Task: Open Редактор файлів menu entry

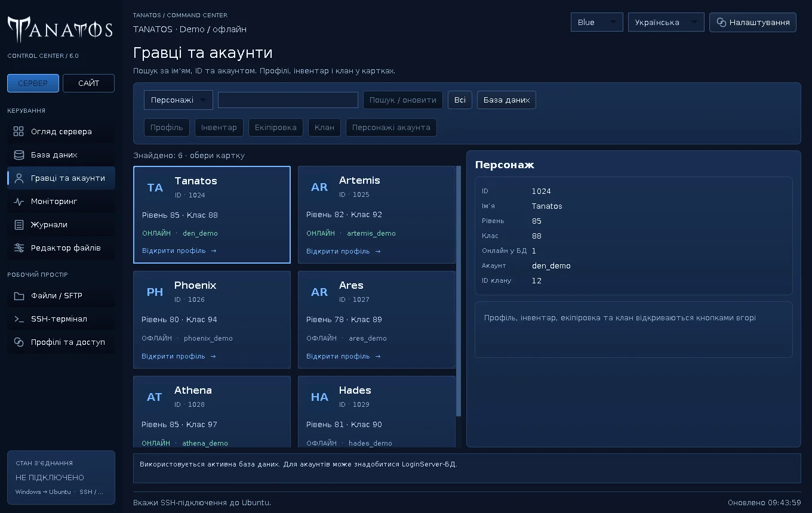Action: [x=61, y=248]
